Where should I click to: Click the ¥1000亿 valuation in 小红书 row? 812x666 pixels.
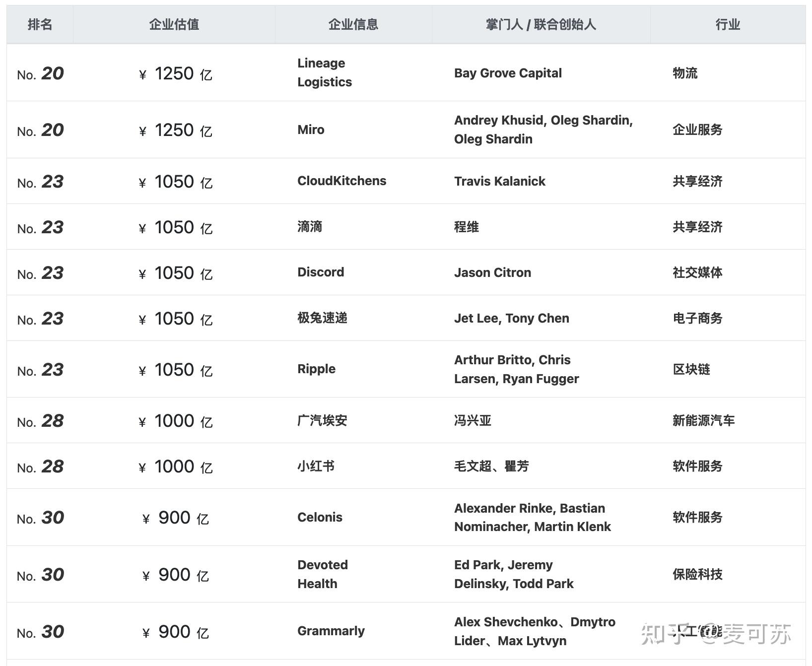tap(176, 466)
